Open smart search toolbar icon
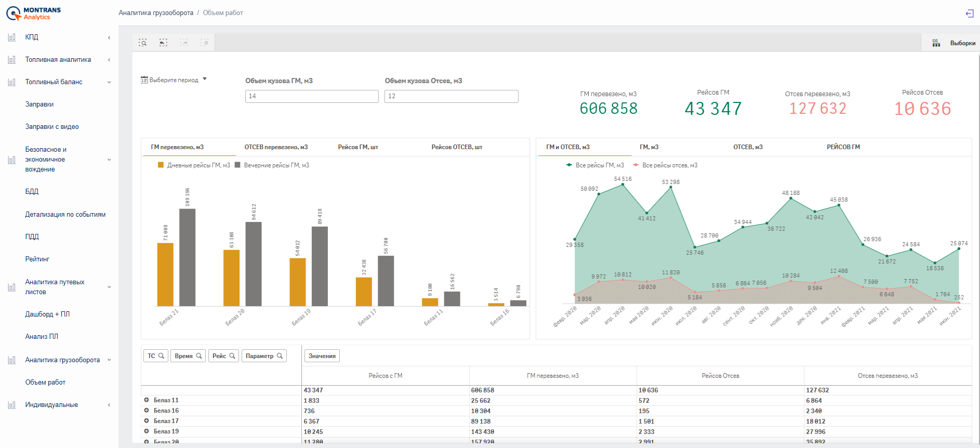Viewport: 980px width, 448px height. (x=142, y=43)
